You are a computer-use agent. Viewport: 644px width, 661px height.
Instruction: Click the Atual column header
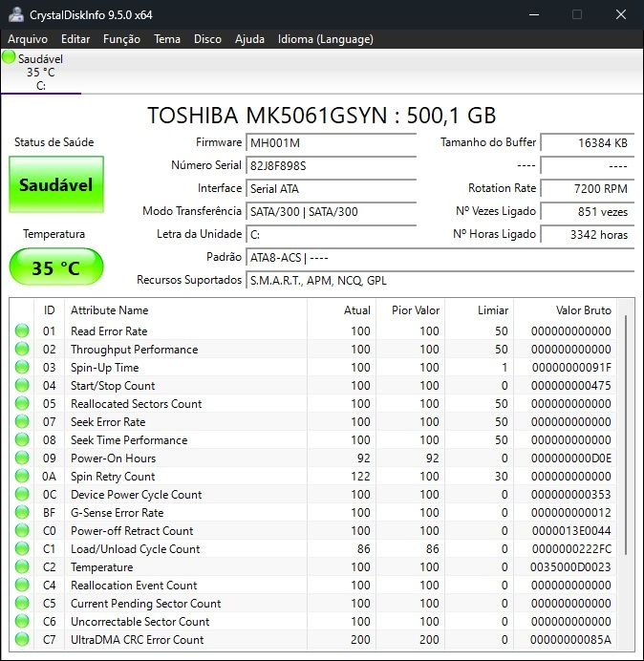[x=342, y=310]
